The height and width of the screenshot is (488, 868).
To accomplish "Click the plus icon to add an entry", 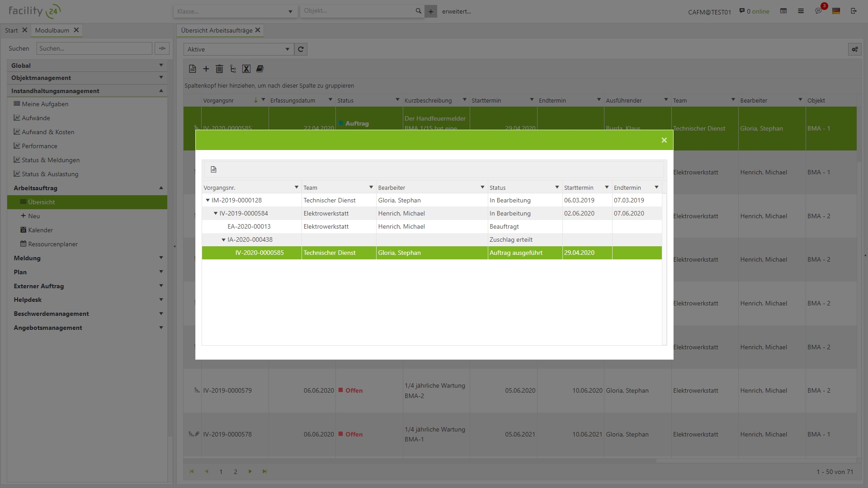I will 206,69.
